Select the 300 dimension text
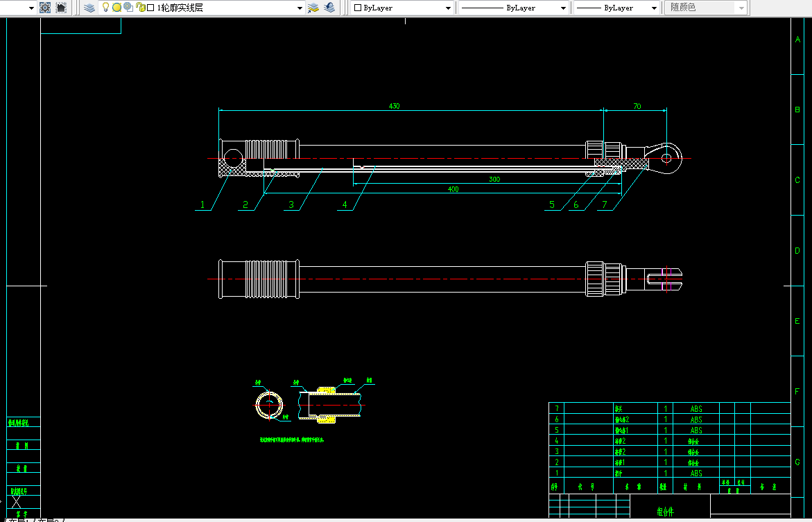 tap(494, 179)
